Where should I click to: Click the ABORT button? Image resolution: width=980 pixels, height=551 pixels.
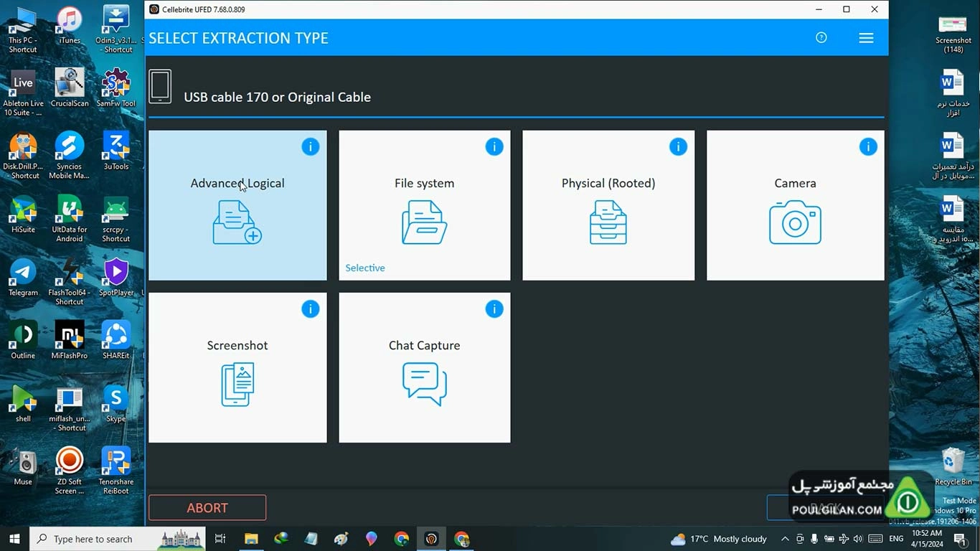207,508
